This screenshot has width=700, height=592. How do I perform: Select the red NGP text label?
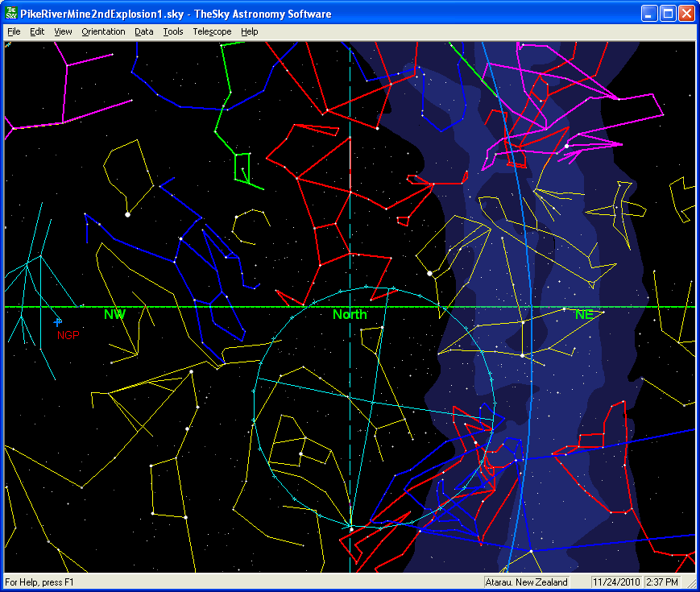(x=68, y=335)
